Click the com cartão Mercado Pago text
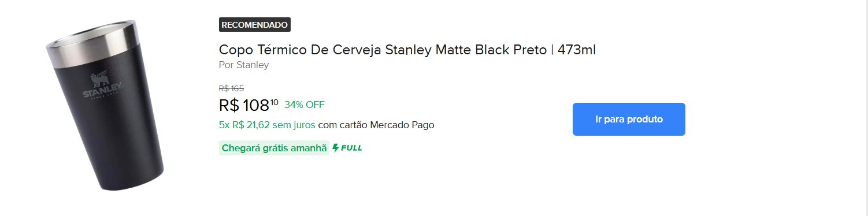The height and width of the screenshot is (216, 868). (x=376, y=125)
